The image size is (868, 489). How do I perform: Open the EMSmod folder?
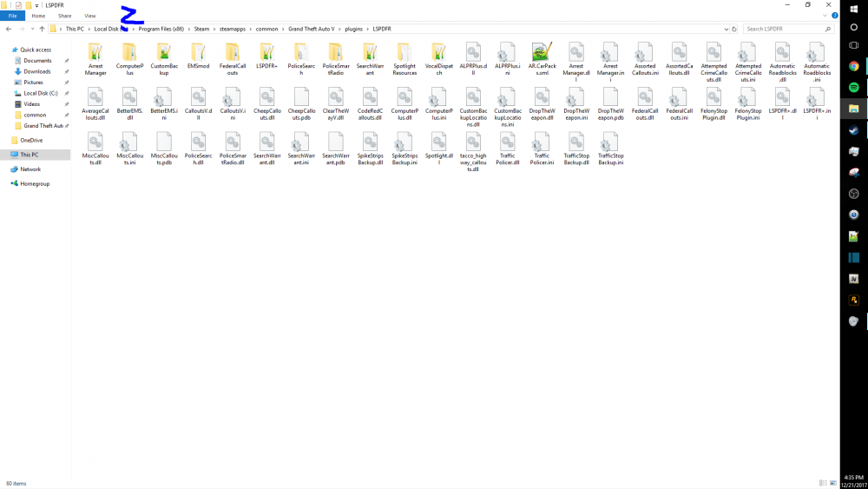click(198, 56)
